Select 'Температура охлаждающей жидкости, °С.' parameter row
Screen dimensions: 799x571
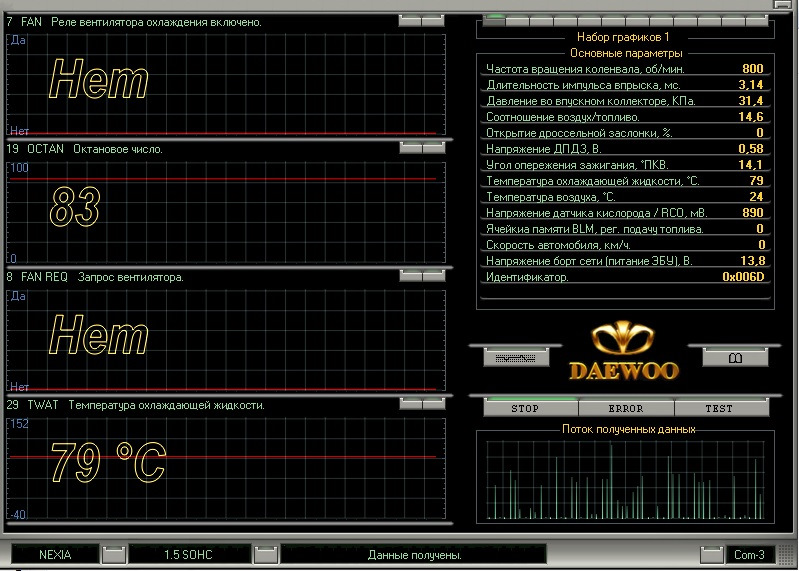[x=625, y=181]
